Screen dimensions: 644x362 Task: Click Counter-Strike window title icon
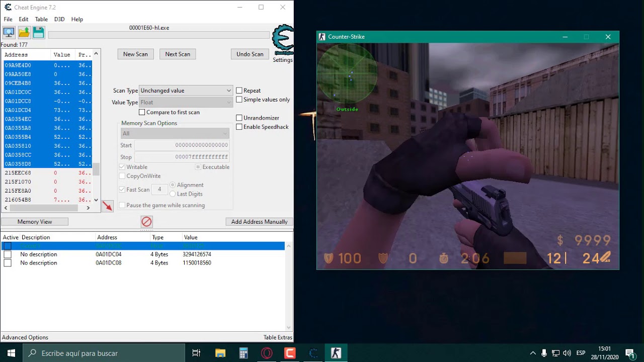[322, 37]
